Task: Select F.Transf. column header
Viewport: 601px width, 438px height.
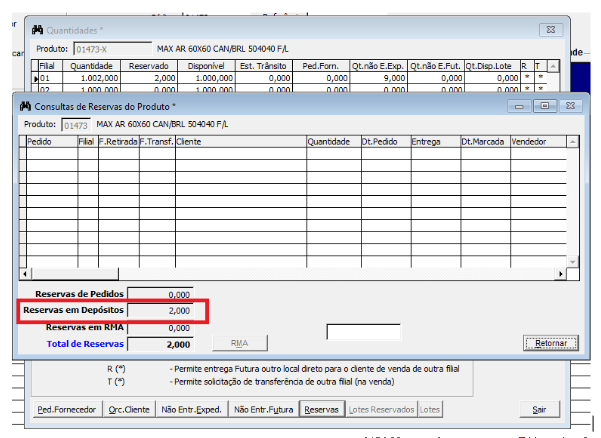Action: [x=157, y=142]
